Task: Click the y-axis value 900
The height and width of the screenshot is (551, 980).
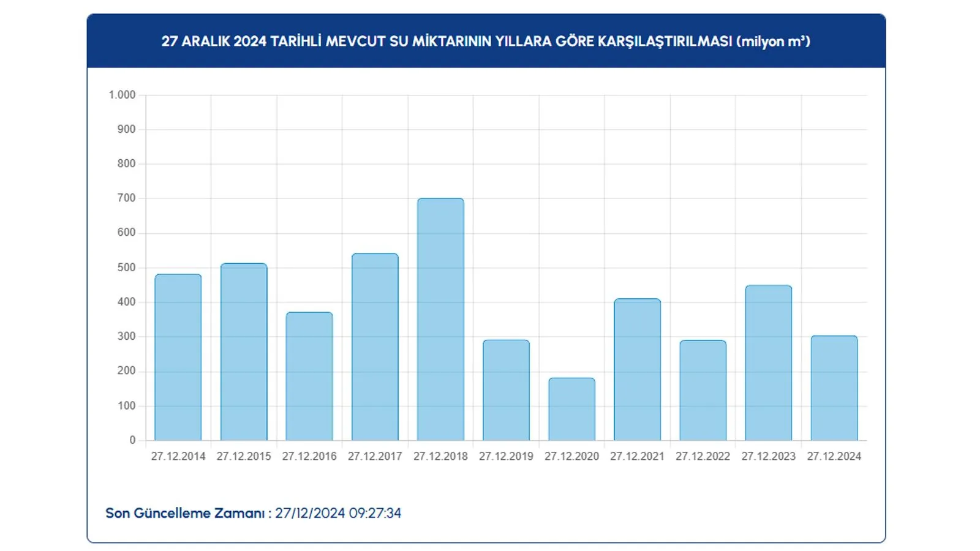Action: tap(126, 129)
